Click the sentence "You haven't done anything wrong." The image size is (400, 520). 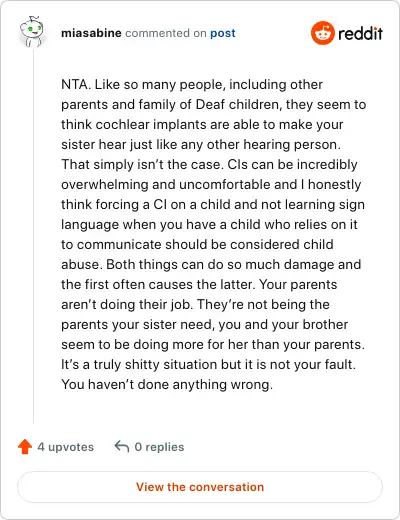tap(167, 384)
